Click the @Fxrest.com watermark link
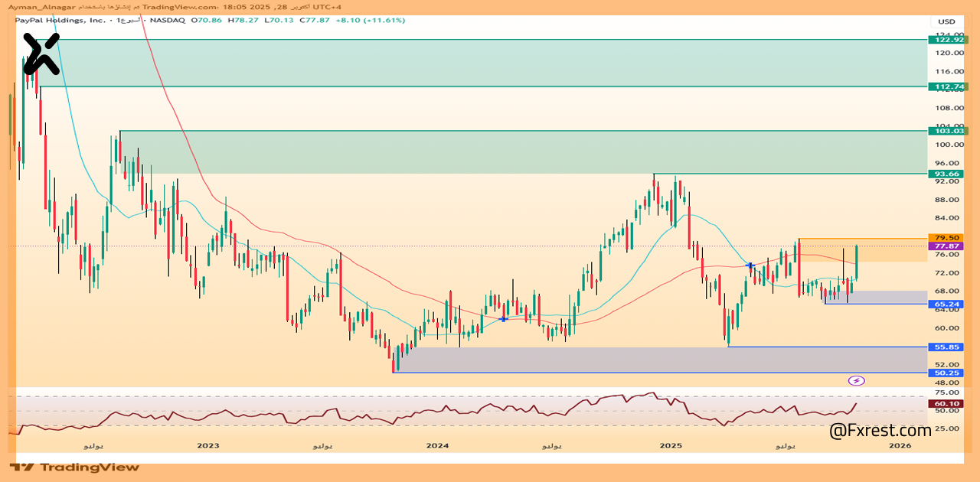 point(880,430)
